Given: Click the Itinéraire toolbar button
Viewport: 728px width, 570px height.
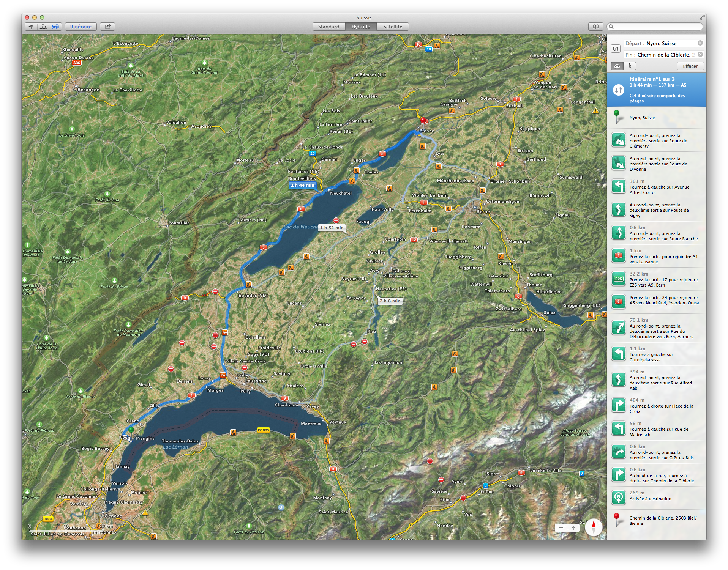Looking at the screenshot, I should (x=81, y=27).
